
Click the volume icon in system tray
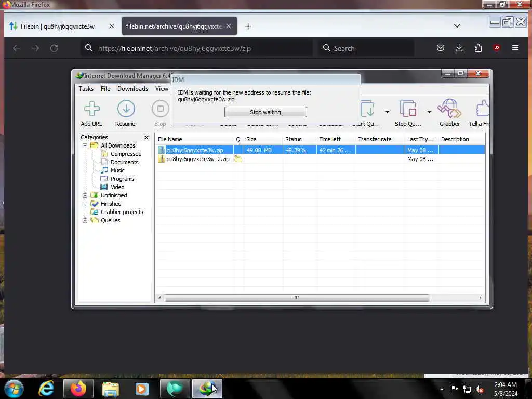click(x=480, y=389)
